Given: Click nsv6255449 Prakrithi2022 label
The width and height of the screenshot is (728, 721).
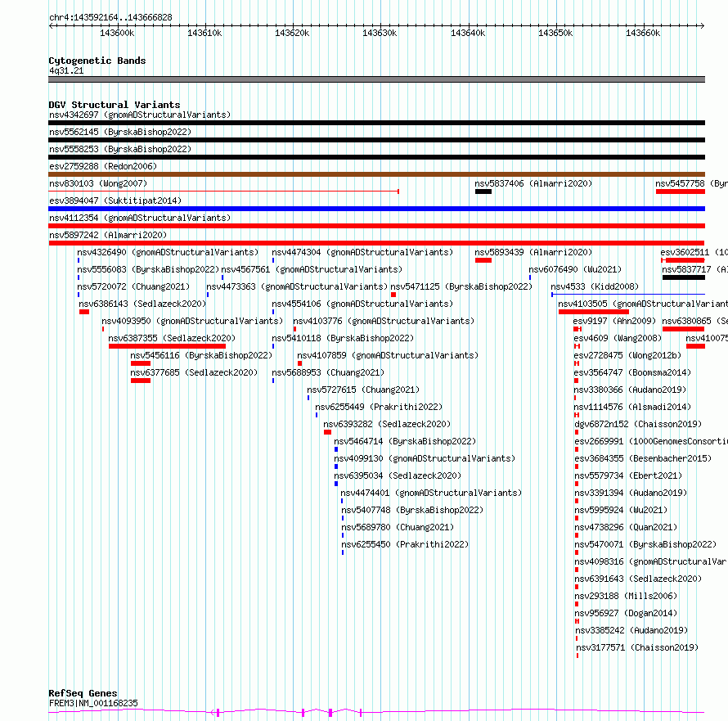Looking at the screenshot, I should [379, 407].
